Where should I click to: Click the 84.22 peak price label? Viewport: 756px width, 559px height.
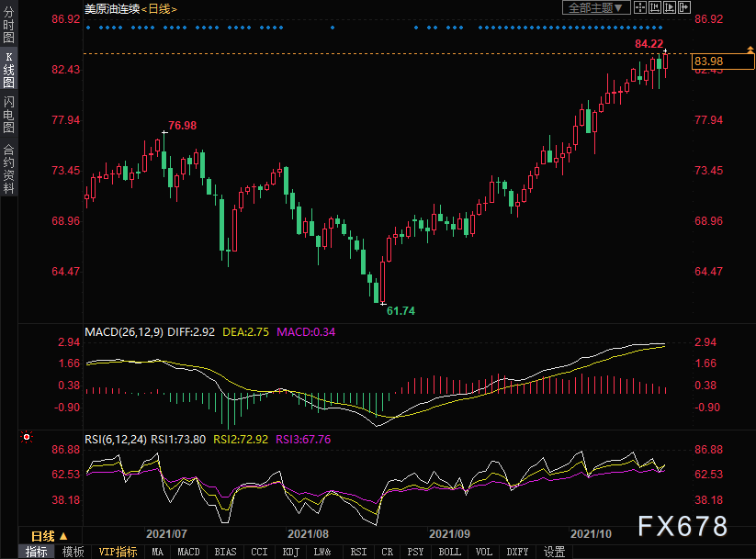pos(649,44)
